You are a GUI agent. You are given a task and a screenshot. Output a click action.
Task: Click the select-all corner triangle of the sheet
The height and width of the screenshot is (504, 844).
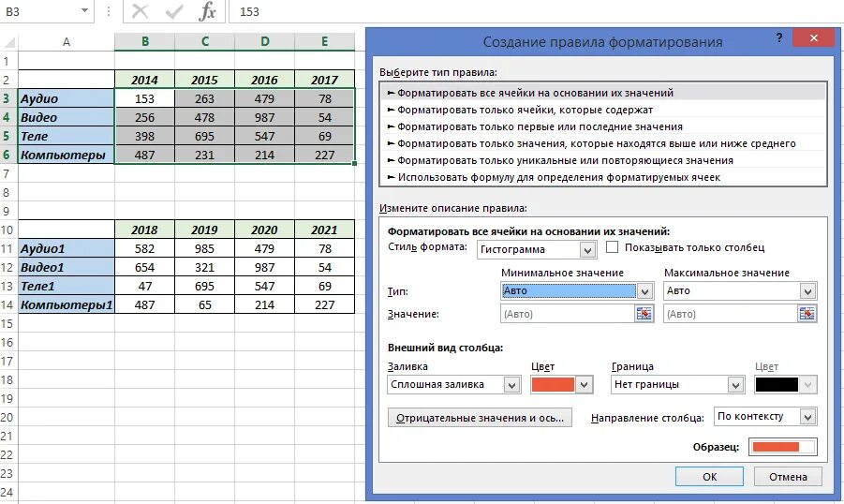point(9,41)
